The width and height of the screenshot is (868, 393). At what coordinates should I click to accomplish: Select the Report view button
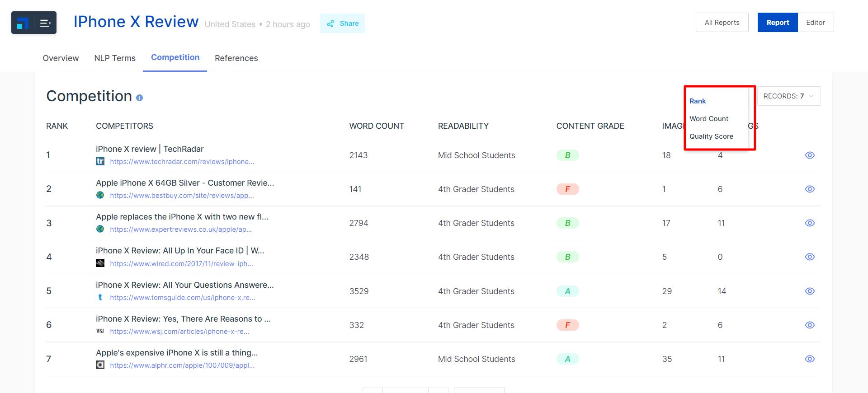click(x=778, y=23)
